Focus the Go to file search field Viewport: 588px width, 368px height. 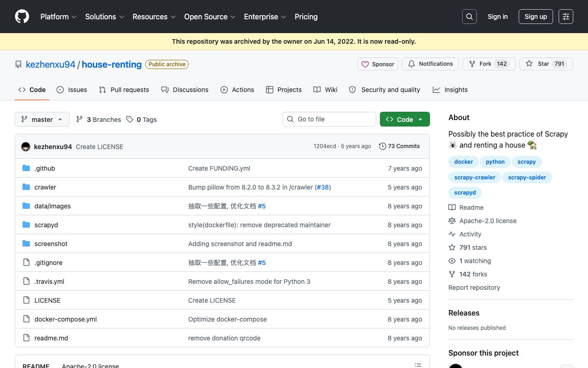coord(329,119)
